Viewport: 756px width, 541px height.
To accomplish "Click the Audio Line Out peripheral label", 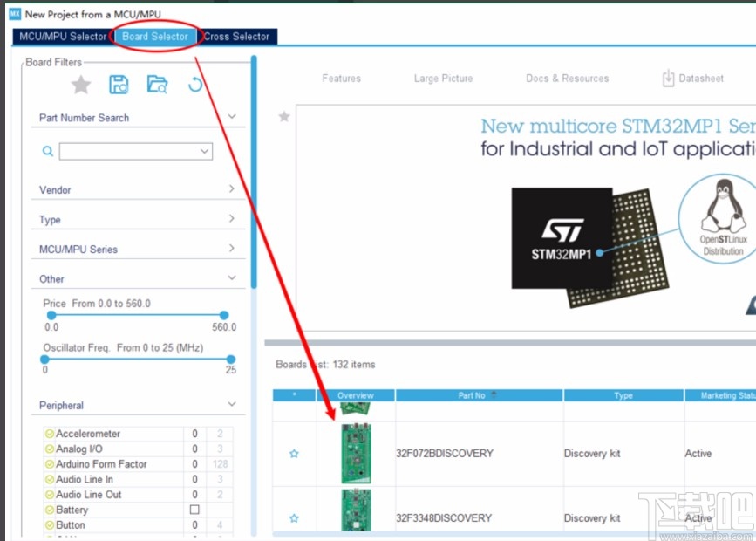I will click(89, 495).
